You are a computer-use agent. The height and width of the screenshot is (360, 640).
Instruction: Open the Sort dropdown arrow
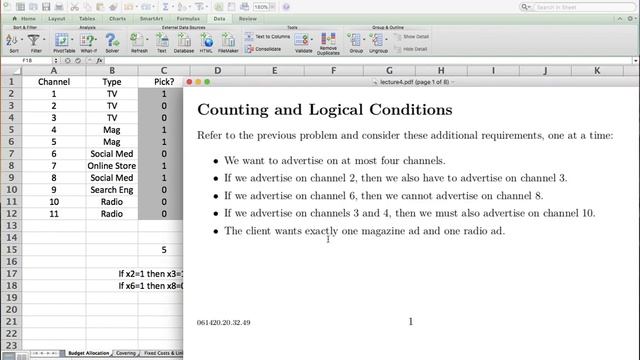[x=22, y=40]
